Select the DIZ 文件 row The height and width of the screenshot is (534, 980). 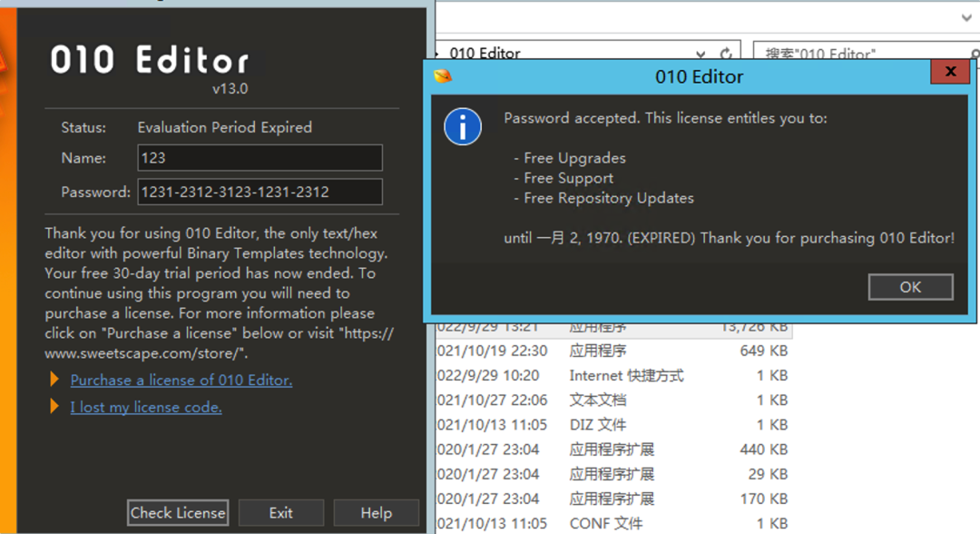[x=613, y=425]
